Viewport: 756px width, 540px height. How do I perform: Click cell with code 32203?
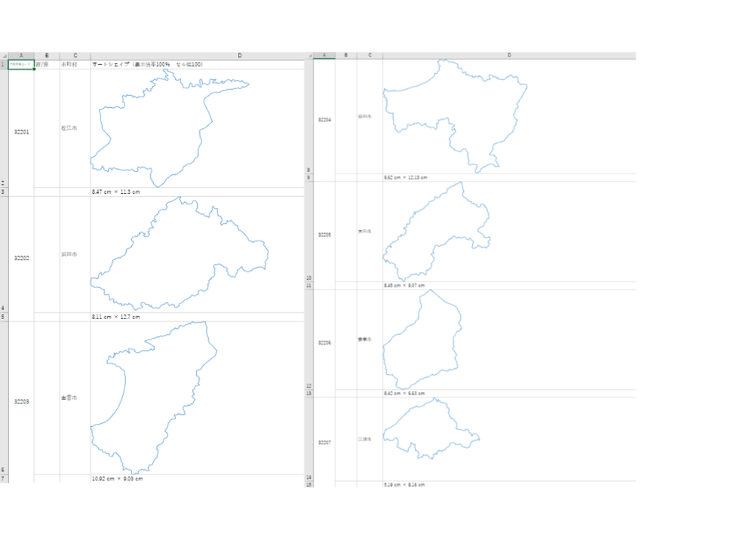pos(21,402)
